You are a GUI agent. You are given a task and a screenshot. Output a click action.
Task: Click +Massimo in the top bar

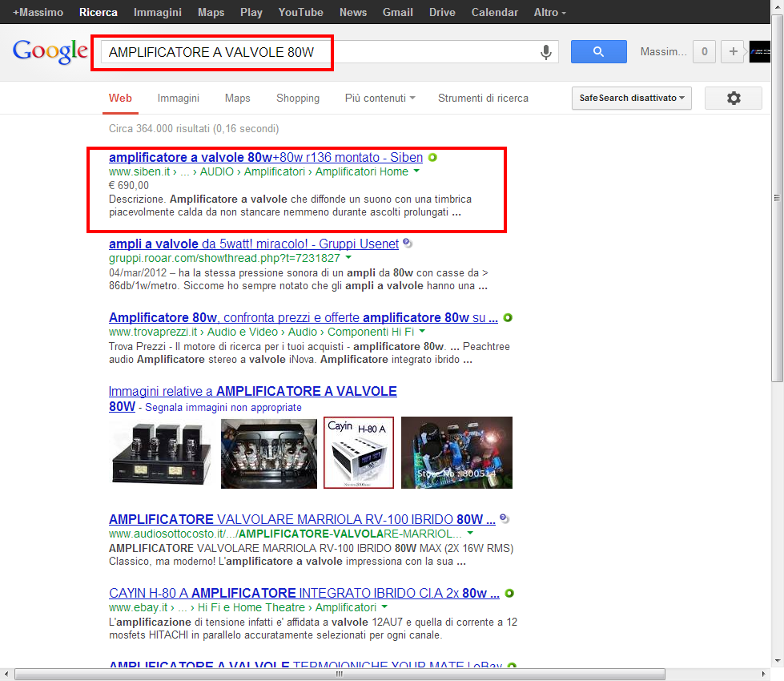click(x=38, y=12)
